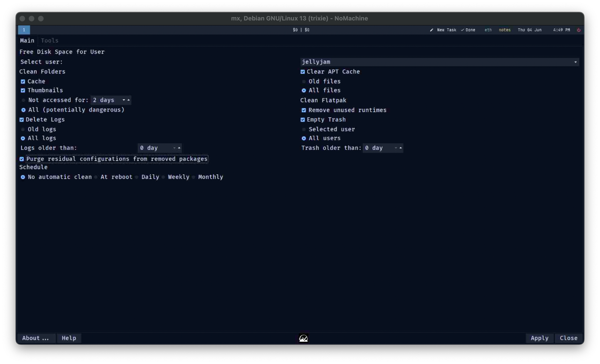Choose Selected user for trash

click(304, 129)
